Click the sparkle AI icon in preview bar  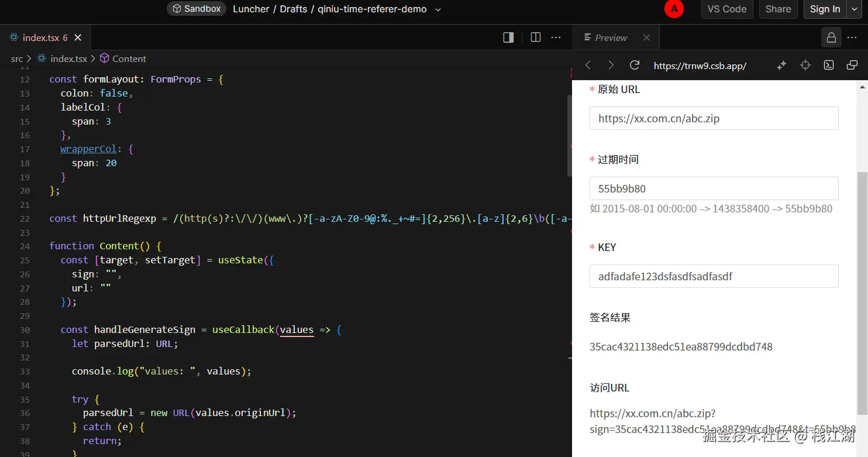[781, 66]
